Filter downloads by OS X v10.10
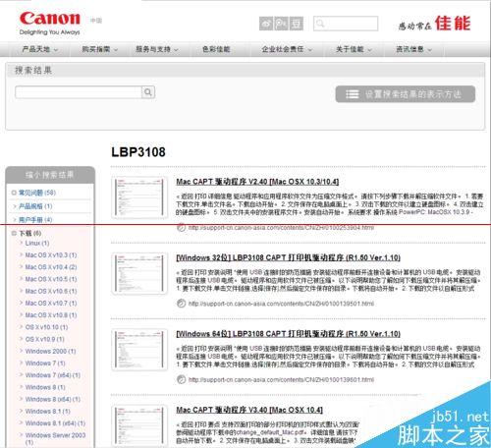 point(46,327)
